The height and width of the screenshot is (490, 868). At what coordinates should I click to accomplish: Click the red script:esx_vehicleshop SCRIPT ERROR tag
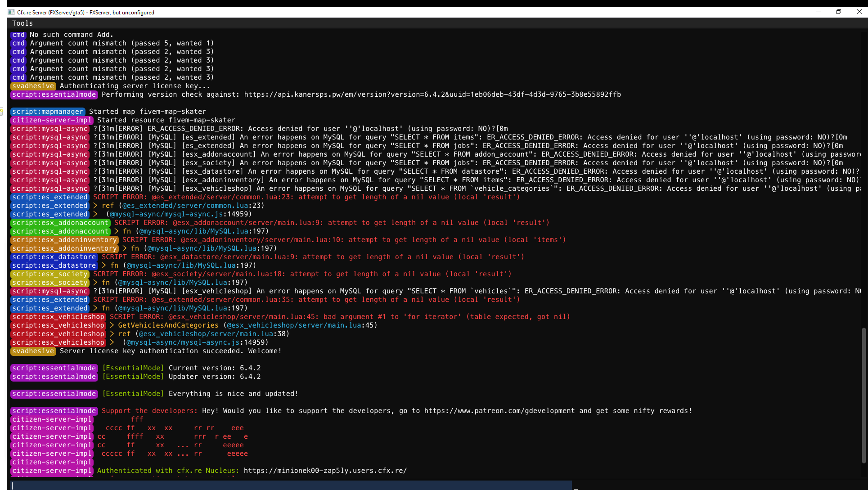tap(58, 317)
